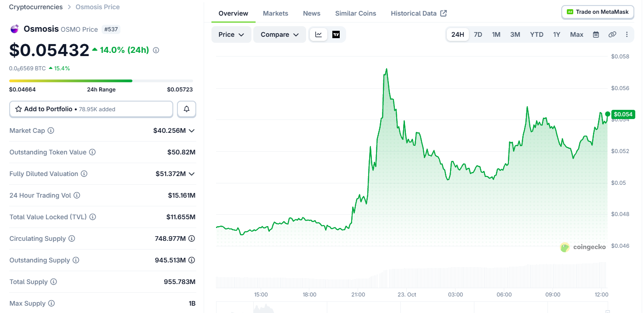Click the $50.82M outstanding token value
Screen dimensions: 644x313
coord(181,152)
